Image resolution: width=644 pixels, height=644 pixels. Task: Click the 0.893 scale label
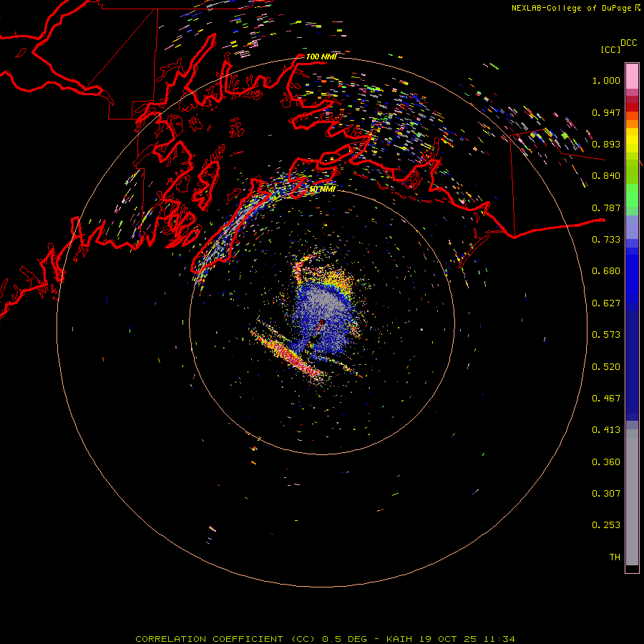point(606,144)
